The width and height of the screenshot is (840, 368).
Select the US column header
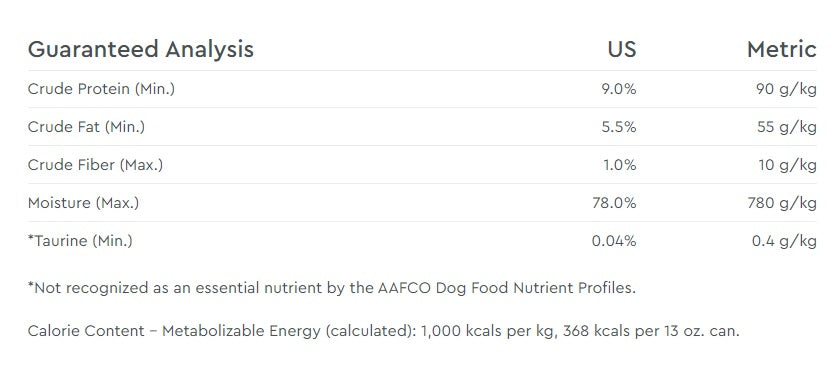[621, 49]
